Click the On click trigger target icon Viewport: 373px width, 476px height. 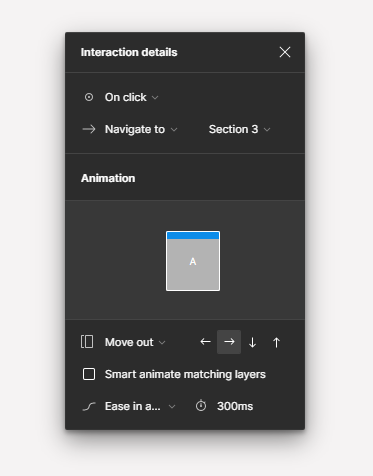(89, 97)
